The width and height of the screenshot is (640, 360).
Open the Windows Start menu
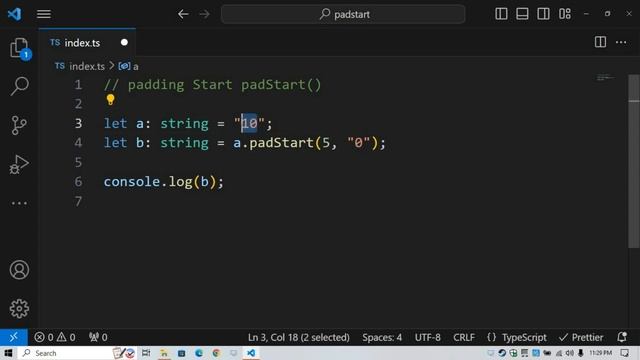8,353
